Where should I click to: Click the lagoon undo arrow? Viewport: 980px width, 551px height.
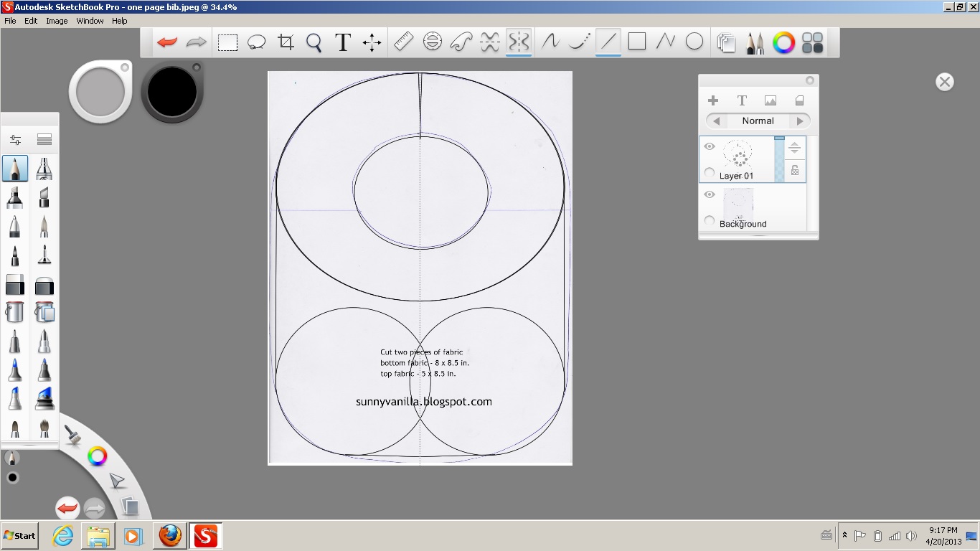[x=67, y=509]
